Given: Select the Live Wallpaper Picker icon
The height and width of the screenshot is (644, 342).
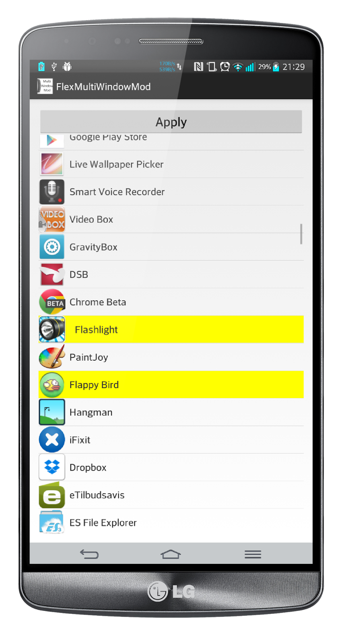Looking at the screenshot, I should point(52,164).
